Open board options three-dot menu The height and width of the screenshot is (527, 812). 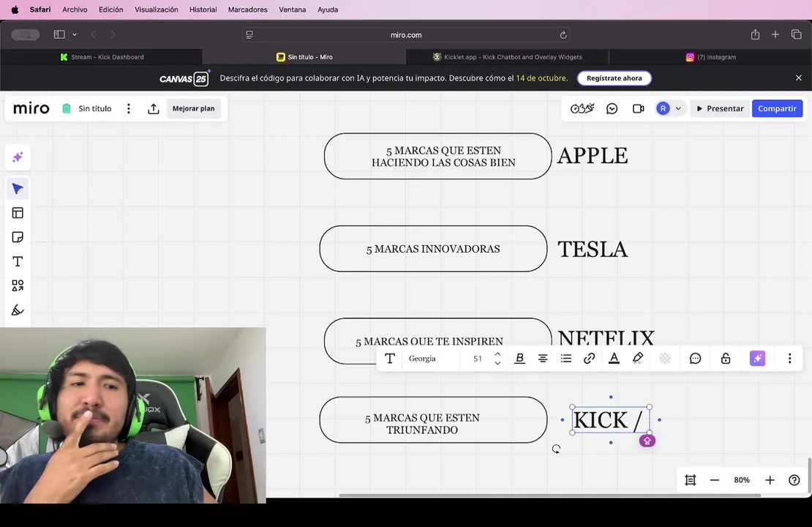(x=129, y=108)
